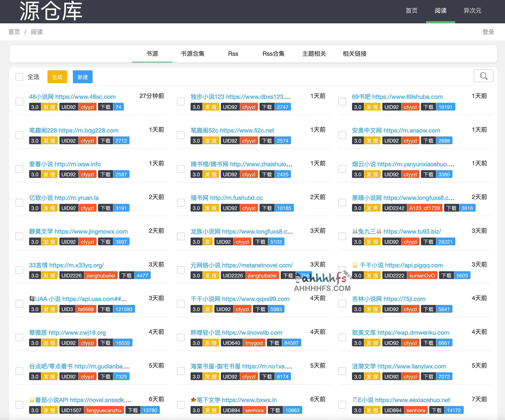
Task: Select 首页 in the top navigation
Action: [411, 11]
